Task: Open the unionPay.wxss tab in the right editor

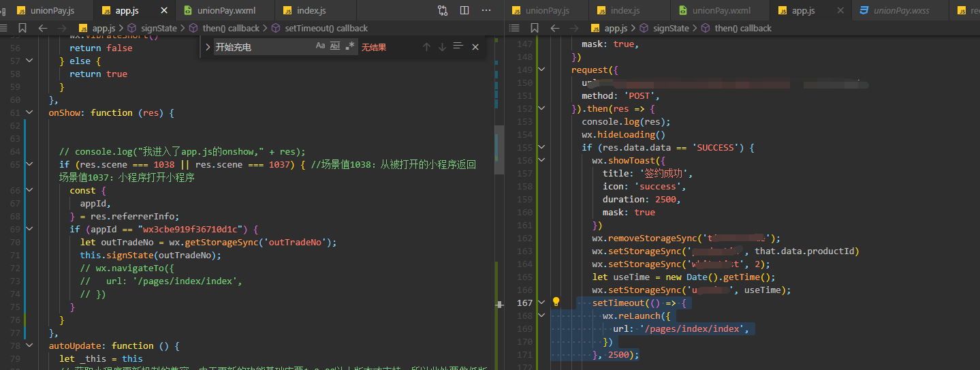Action: pyautogui.click(x=900, y=10)
